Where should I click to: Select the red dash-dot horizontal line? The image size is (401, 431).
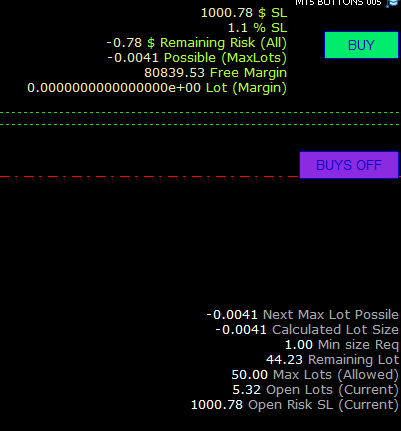coord(149,176)
